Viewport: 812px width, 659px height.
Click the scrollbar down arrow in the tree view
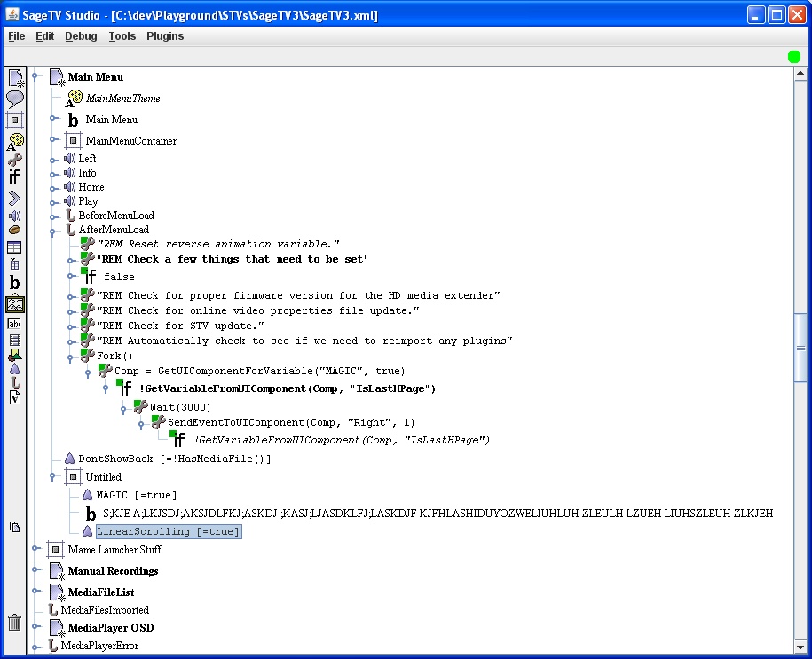(x=800, y=647)
